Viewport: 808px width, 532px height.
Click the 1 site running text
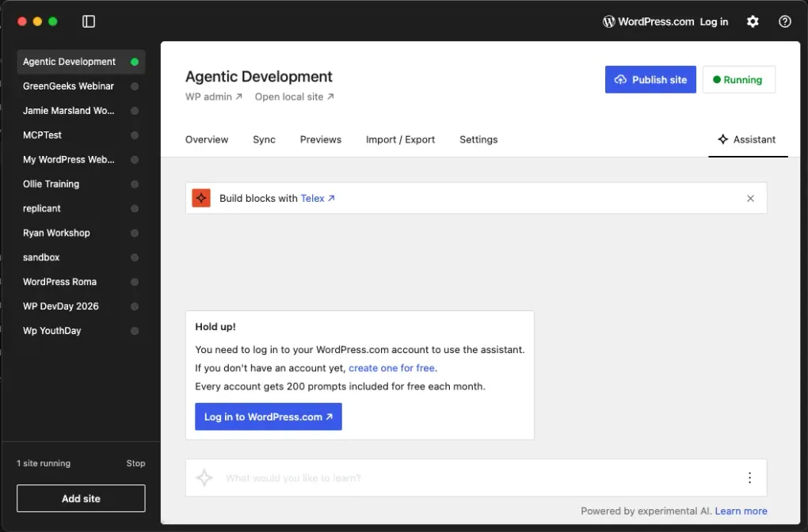[x=44, y=463]
